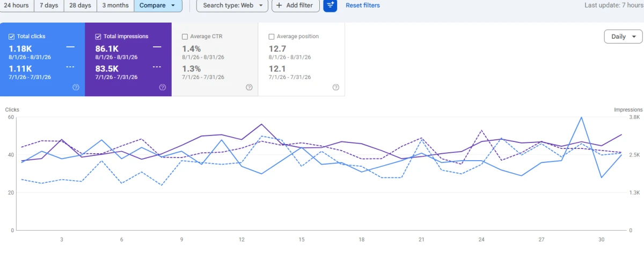Open help icon on Average position card
The width and height of the screenshot is (644, 257).
coord(335,87)
